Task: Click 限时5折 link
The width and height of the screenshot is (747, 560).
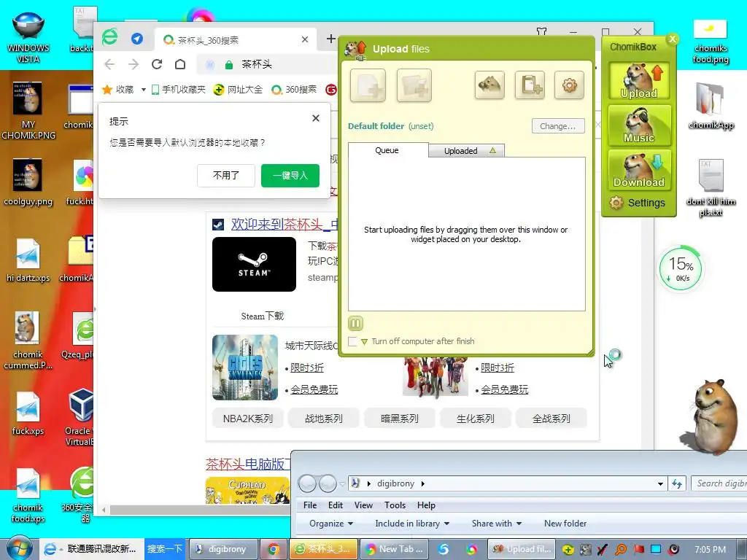Action: (x=307, y=367)
